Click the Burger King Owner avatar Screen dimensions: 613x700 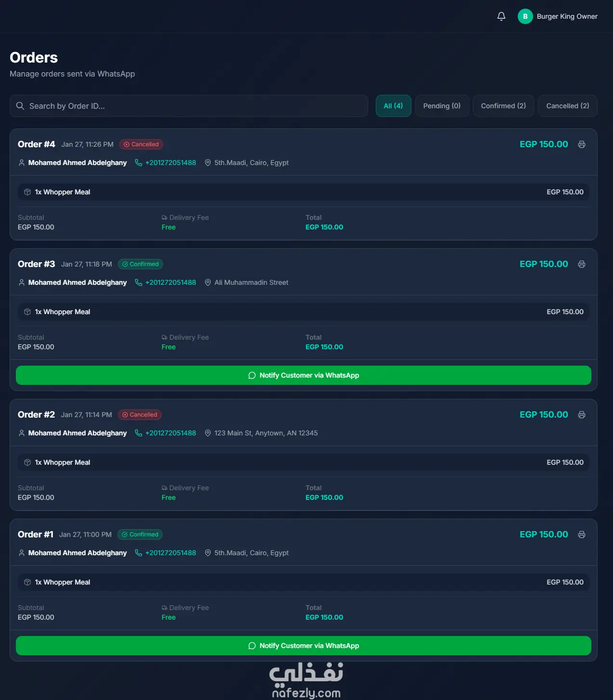525,16
